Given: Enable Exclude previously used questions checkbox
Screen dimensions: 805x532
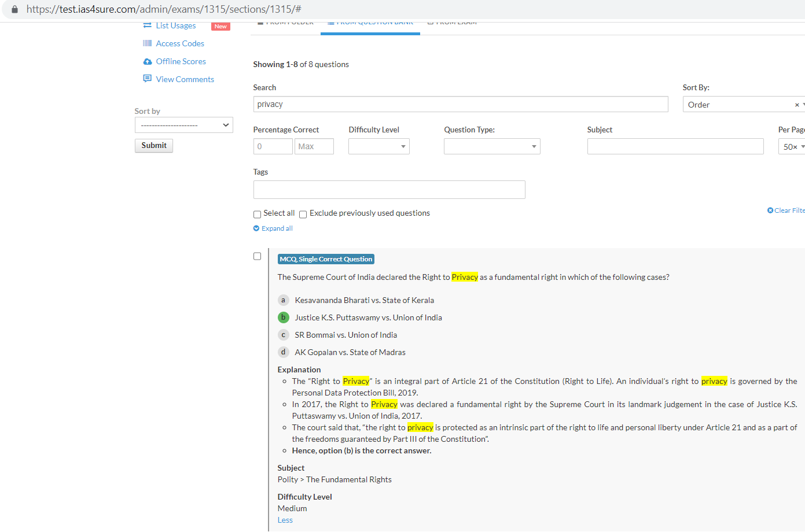Looking at the screenshot, I should point(303,215).
